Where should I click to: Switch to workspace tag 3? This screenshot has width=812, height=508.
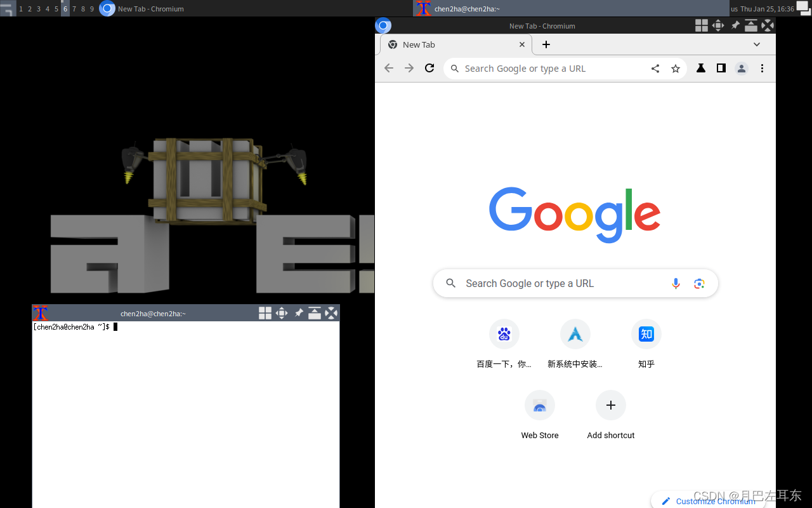(39, 9)
